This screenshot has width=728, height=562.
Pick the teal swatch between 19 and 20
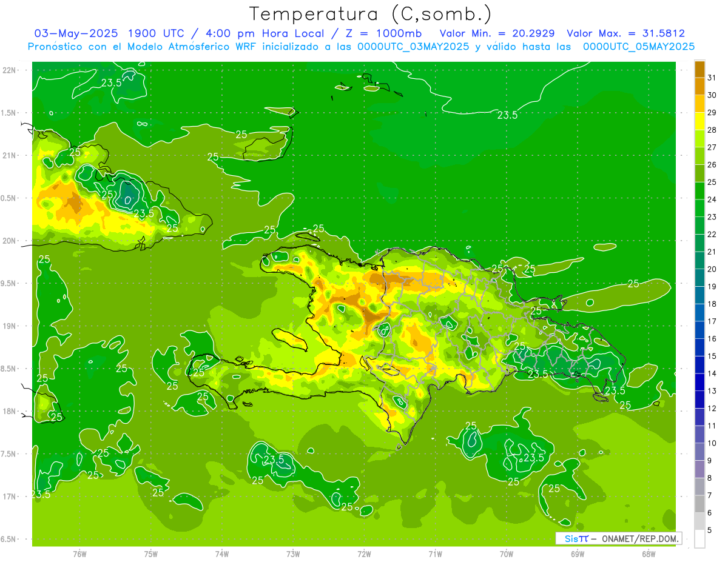pos(699,278)
